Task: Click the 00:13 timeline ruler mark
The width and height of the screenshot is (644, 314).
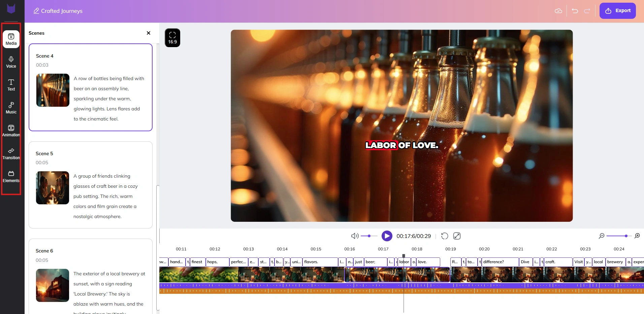Action: pyautogui.click(x=249, y=249)
